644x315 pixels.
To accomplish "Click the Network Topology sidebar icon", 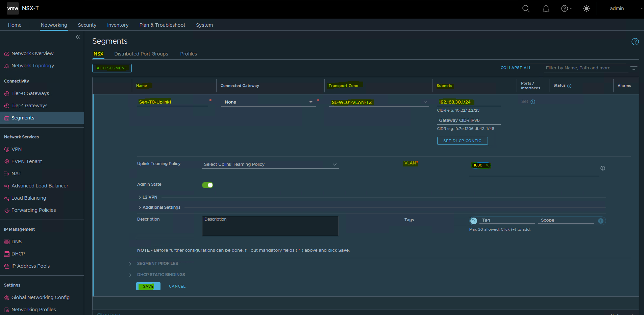I will tap(7, 66).
